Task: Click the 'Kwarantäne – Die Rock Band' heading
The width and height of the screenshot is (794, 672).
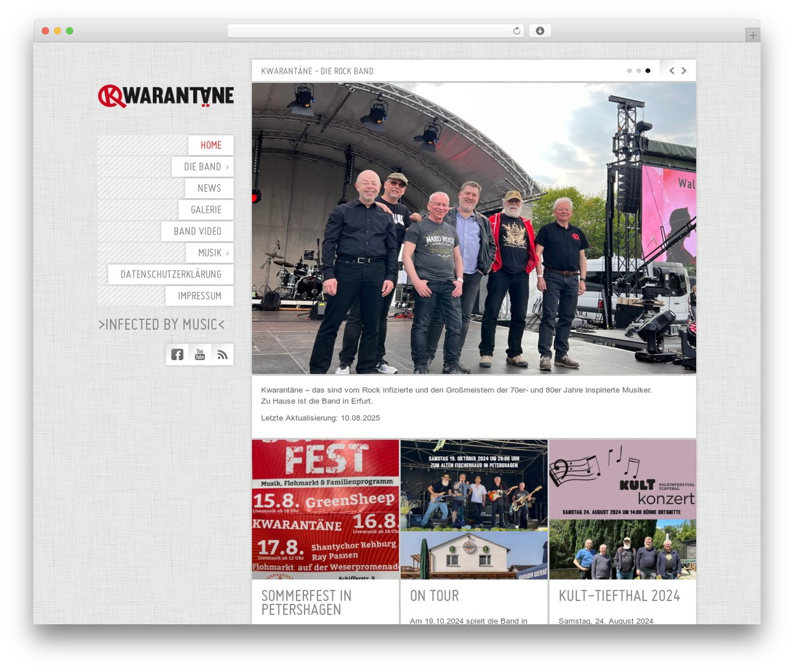Action: point(318,71)
